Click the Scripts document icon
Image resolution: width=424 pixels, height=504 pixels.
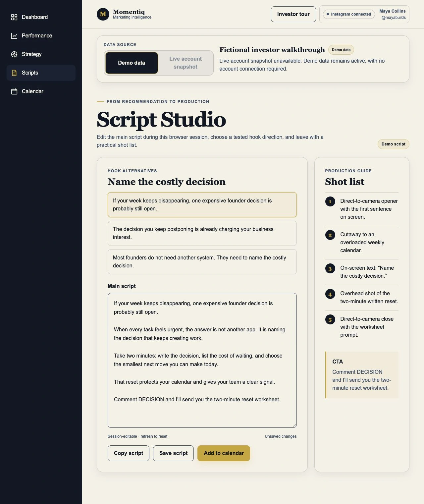14,73
